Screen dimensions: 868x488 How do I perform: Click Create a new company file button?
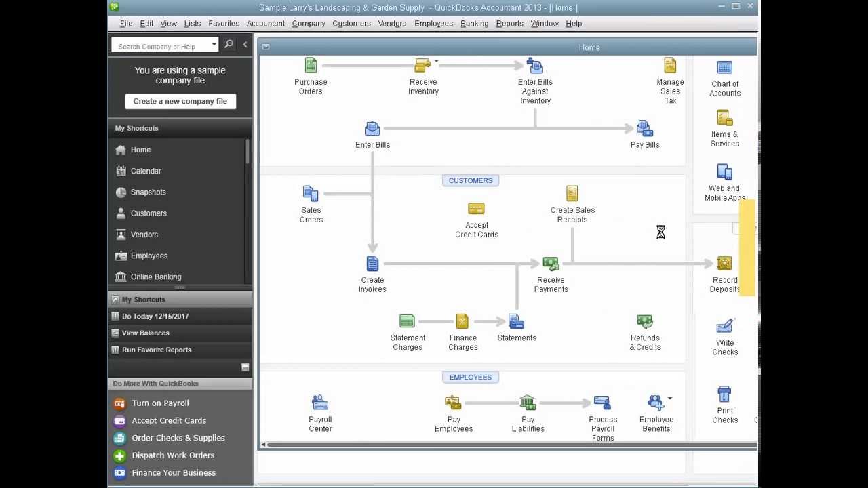click(180, 101)
